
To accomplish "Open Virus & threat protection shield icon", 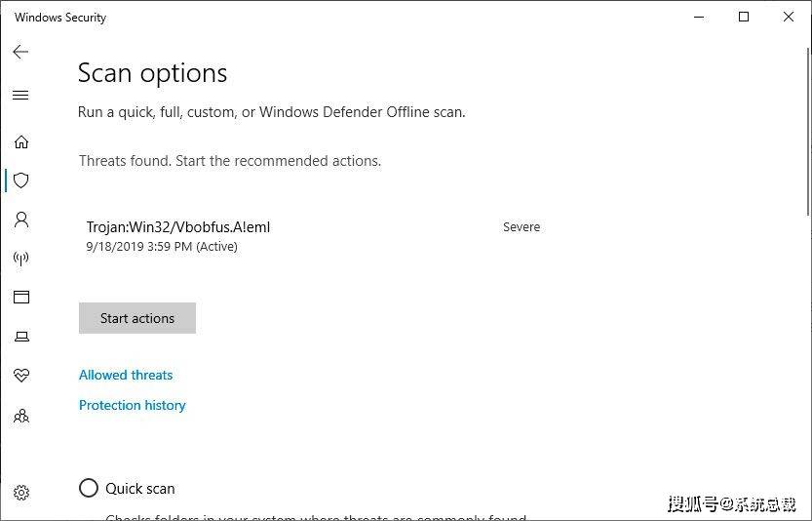I will pos(21,180).
